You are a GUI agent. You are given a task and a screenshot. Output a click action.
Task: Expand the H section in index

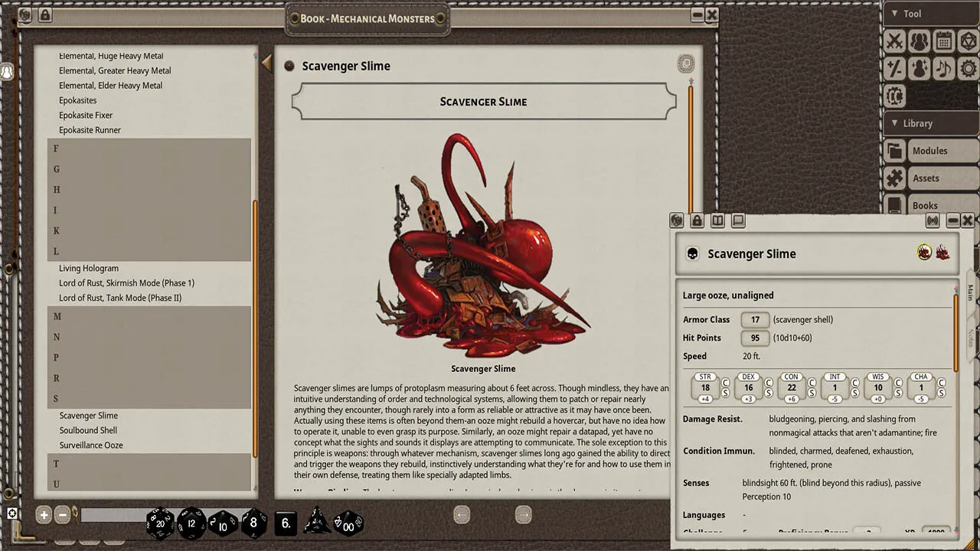149,190
